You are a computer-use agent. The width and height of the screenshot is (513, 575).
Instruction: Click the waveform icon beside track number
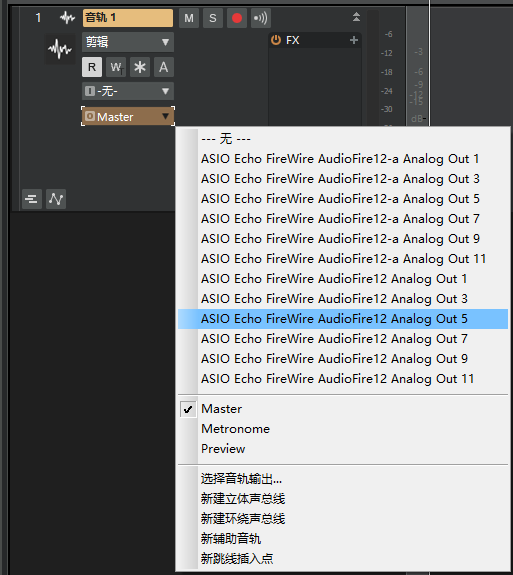click(x=67, y=18)
